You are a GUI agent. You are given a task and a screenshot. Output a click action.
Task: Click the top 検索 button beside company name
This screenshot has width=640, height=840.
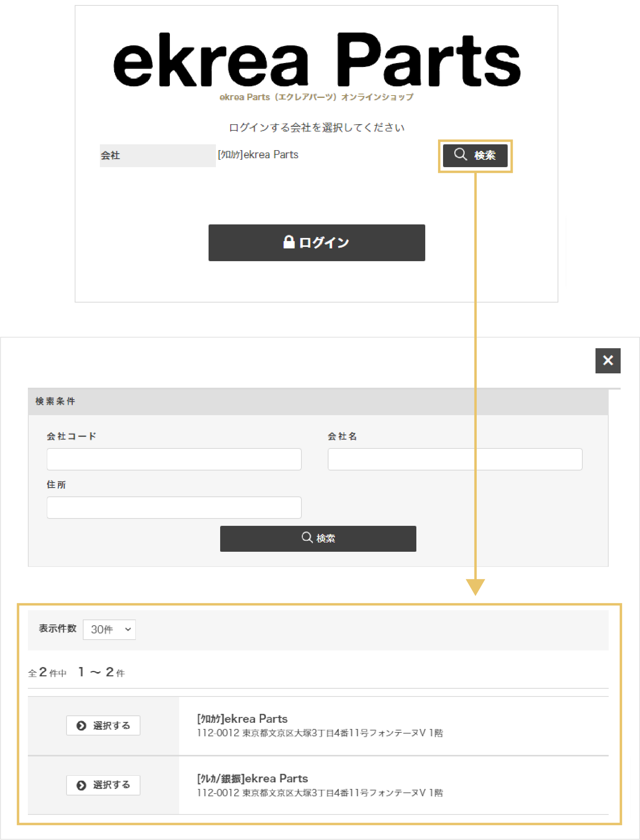(475, 156)
